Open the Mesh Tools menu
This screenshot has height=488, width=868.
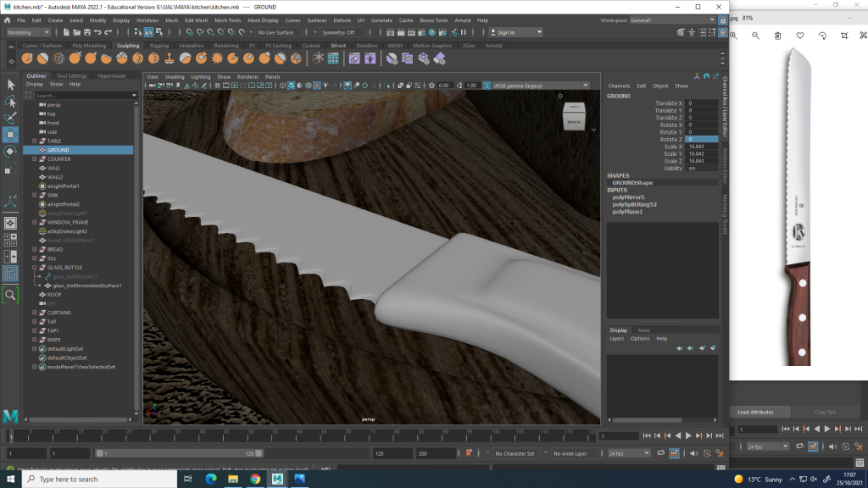tap(227, 20)
